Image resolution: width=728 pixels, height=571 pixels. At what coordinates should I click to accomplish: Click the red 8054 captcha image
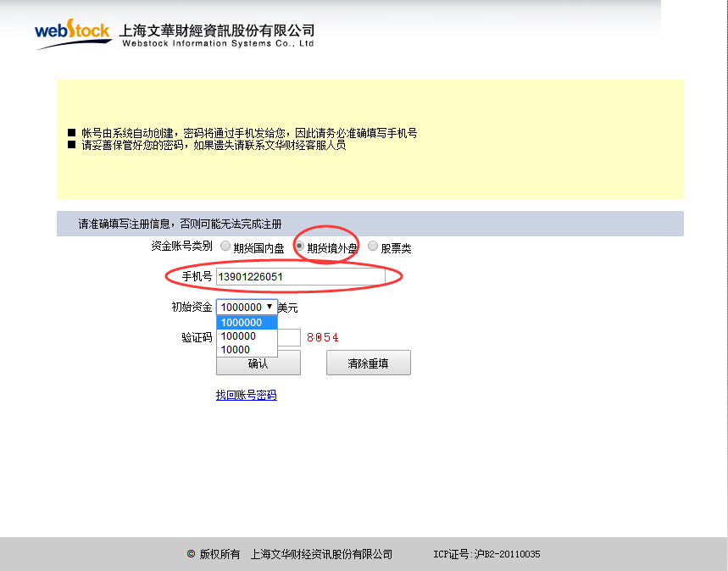(323, 337)
